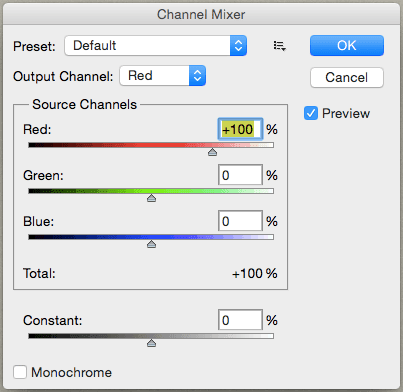Click the Cancel button

click(347, 78)
